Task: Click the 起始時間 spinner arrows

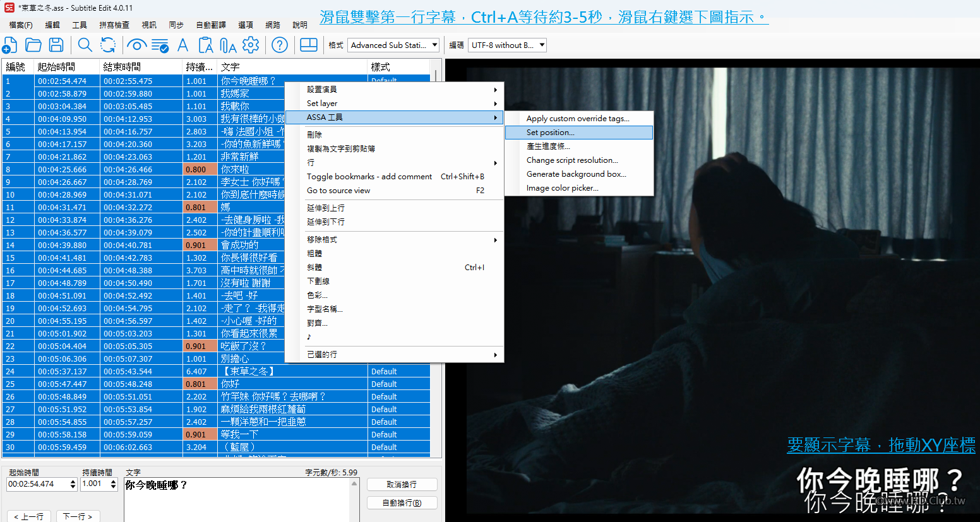Action: 73,484
